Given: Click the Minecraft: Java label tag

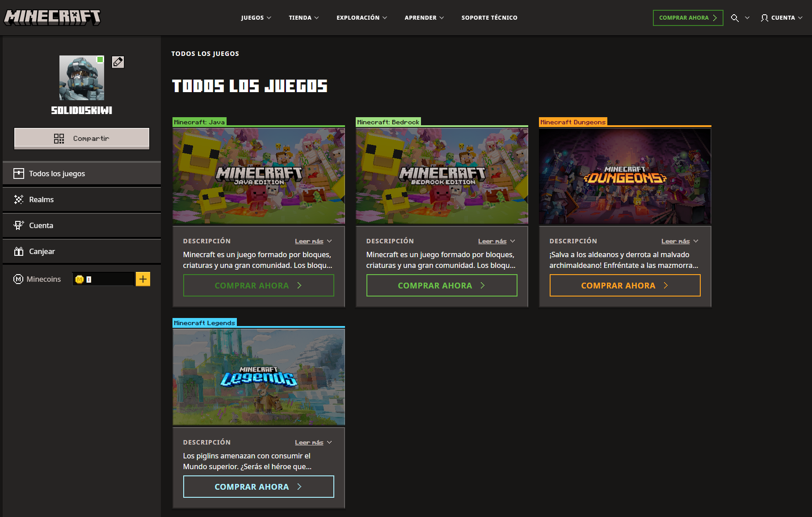Looking at the screenshot, I should pyautogui.click(x=199, y=122).
